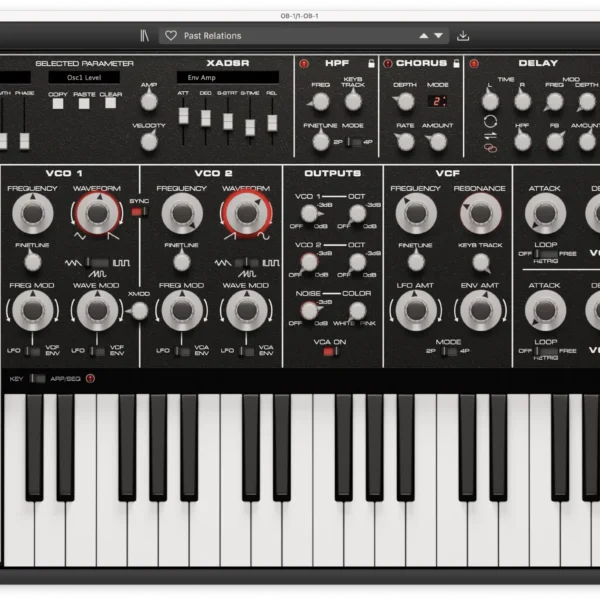Click the NOISE level knob
The height and width of the screenshot is (600, 600).
[309, 311]
